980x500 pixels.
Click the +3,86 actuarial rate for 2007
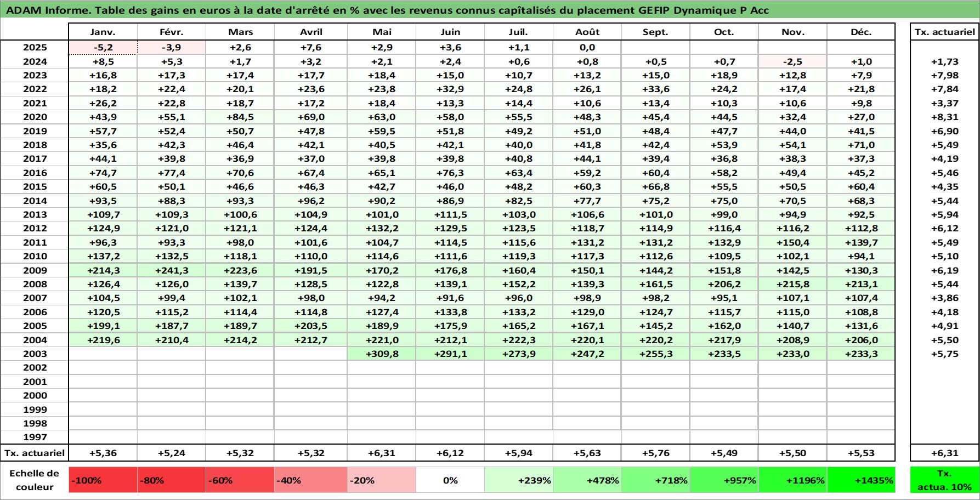tap(945, 298)
